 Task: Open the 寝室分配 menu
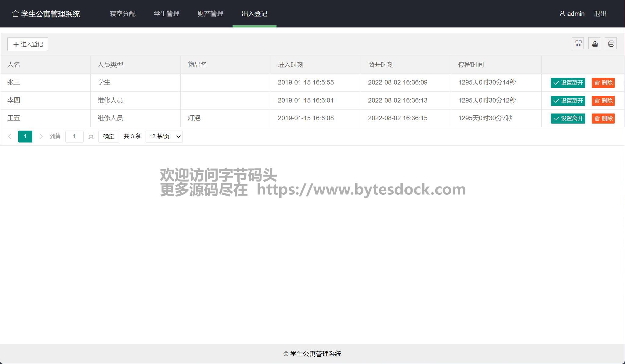click(x=123, y=14)
